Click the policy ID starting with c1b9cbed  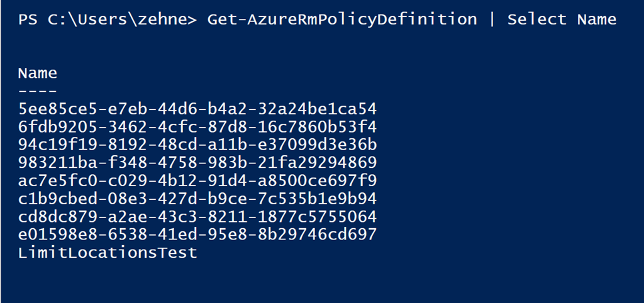pos(197,199)
